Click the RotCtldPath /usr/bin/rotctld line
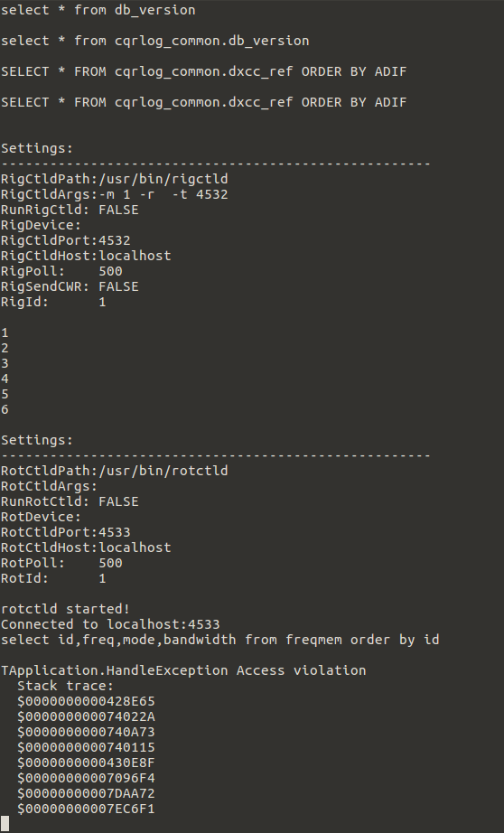The width and height of the screenshot is (504, 833). [114, 472]
